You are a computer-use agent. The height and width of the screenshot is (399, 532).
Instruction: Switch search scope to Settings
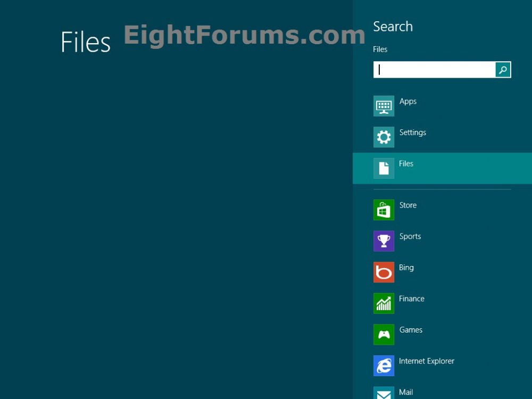tap(413, 132)
